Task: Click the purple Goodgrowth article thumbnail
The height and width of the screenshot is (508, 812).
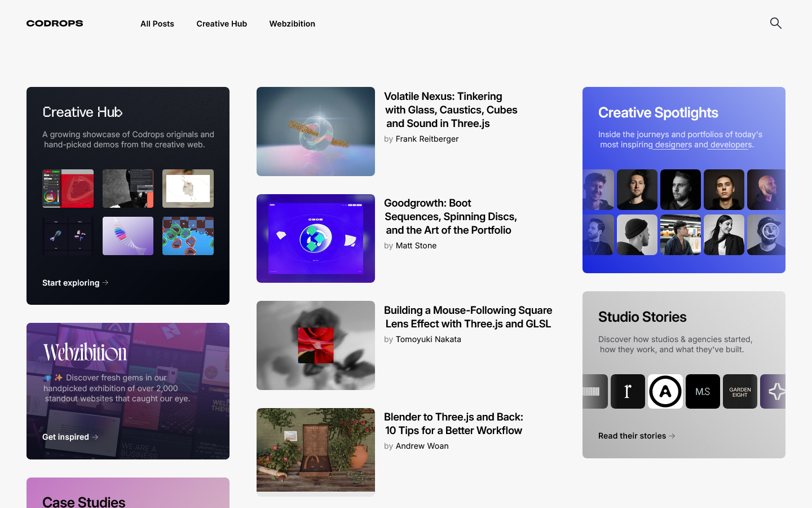Action: (x=316, y=238)
